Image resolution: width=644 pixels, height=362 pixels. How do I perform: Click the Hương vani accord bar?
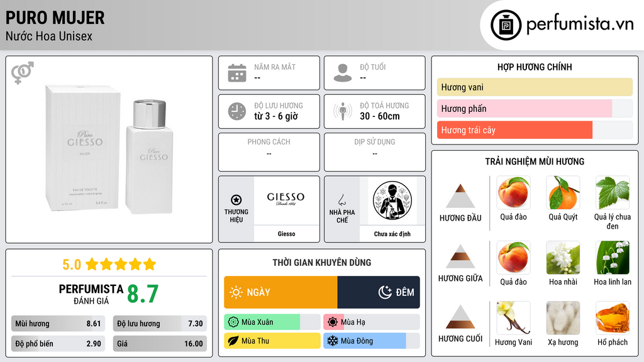[x=535, y=87]
